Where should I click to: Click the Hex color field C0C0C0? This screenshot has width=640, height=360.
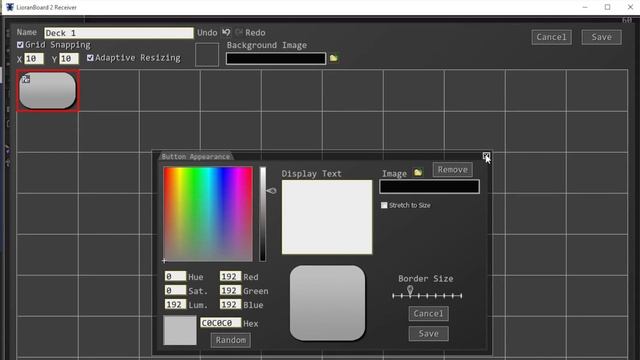(x=220, y=323)
